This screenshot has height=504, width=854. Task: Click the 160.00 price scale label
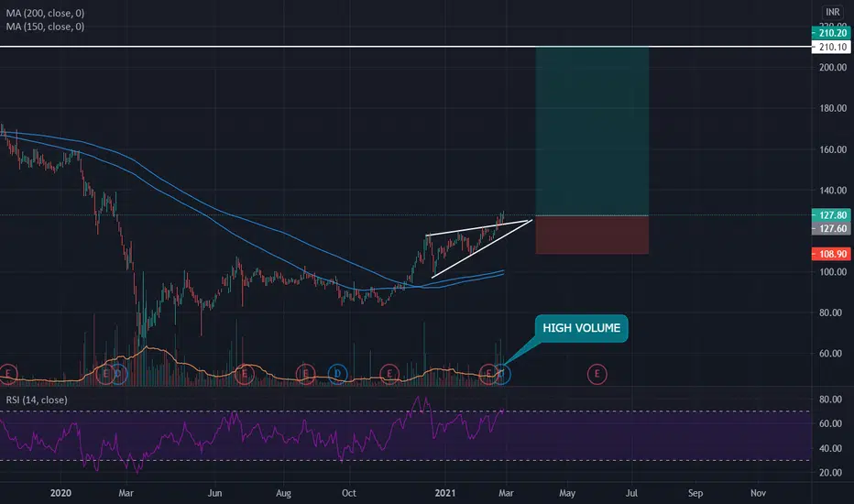point(833,149)
